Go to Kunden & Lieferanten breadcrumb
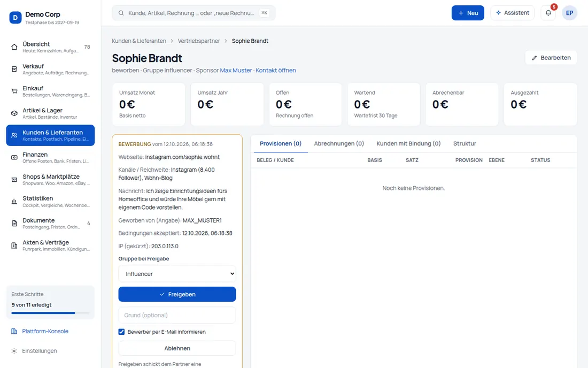The width and height of the screenshot is (588, 368). [x=139, y=41]
